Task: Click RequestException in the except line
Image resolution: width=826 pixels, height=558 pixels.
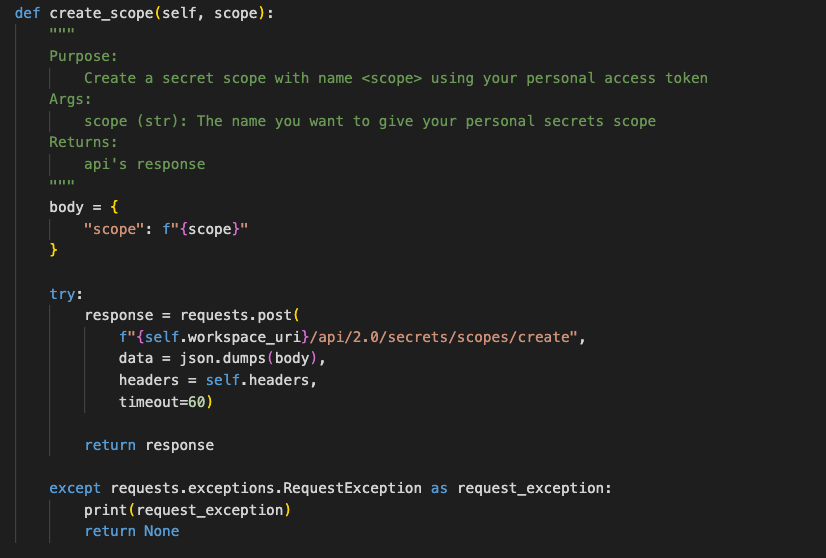Action: (x=352, y=488)
